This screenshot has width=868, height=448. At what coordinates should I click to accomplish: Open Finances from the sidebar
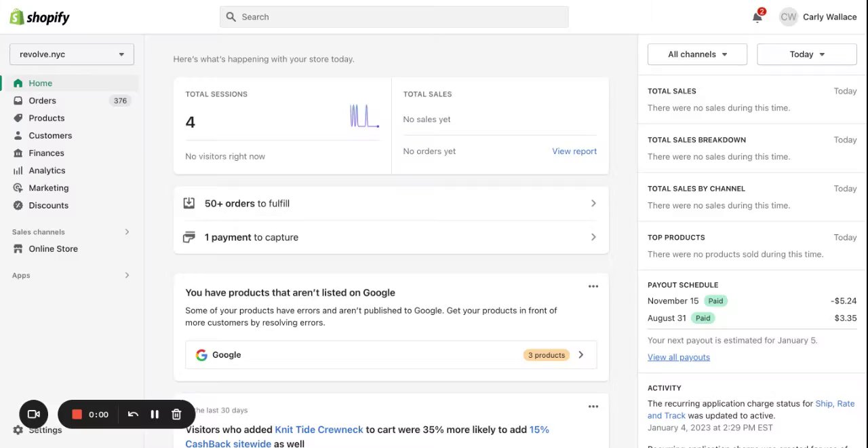[46, 153]
